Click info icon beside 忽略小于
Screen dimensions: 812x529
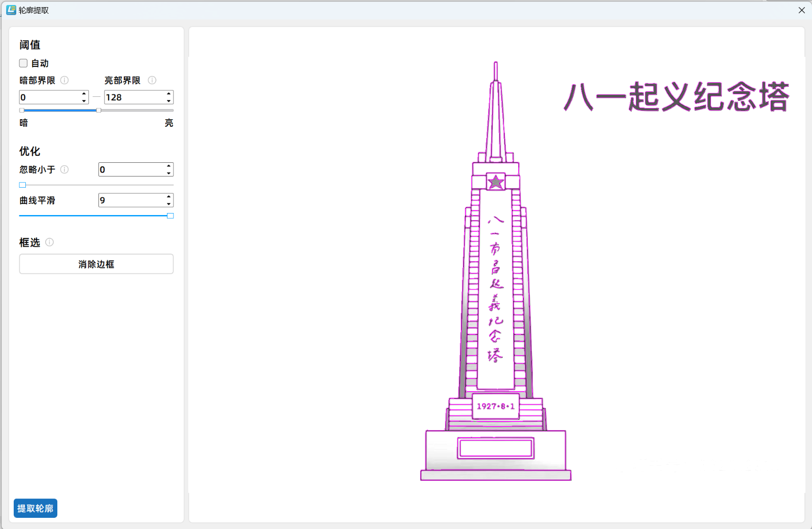[64, 169]
